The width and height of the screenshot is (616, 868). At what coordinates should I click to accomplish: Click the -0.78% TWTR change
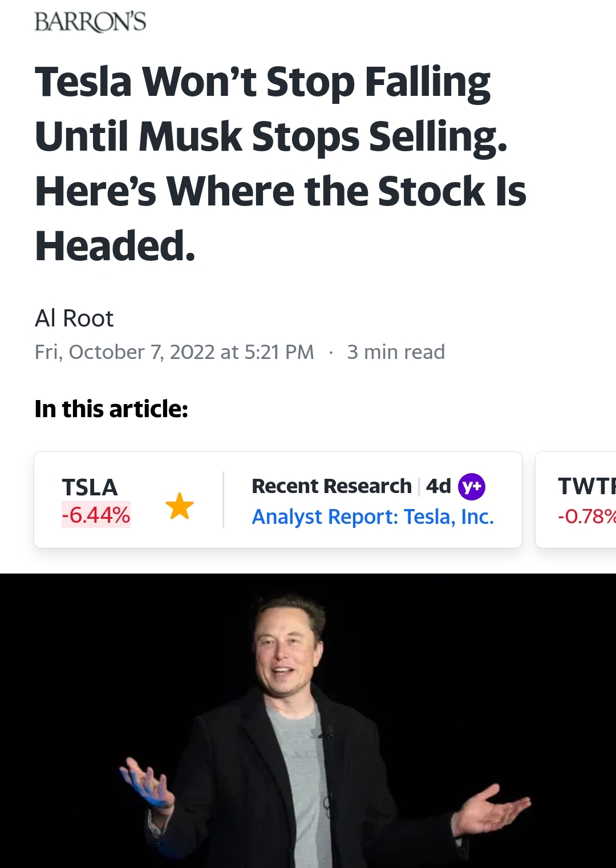(586, 516)
